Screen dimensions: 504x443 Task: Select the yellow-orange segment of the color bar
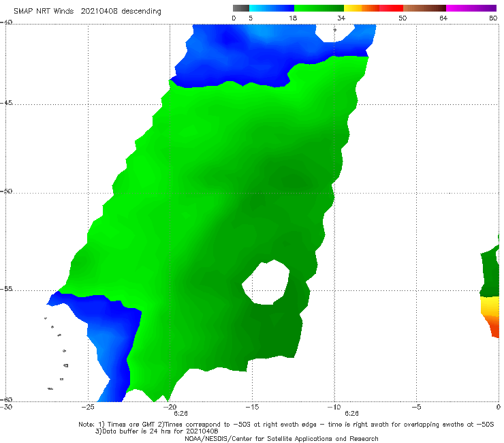(x=361, y=8)
